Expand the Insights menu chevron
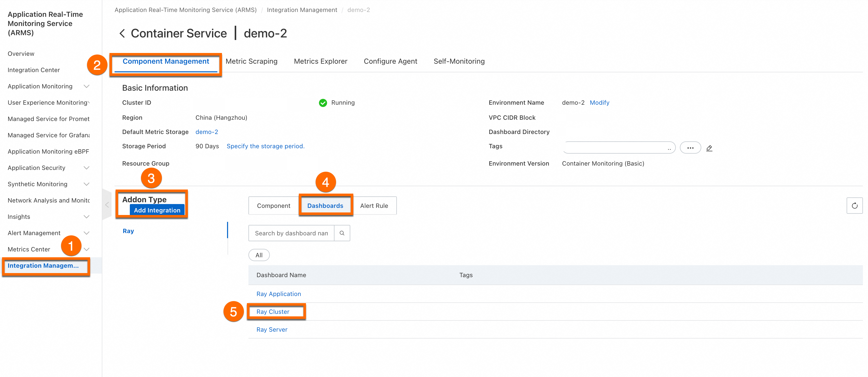This screenshot has width=868, height=377. click(x=86, y=217)
